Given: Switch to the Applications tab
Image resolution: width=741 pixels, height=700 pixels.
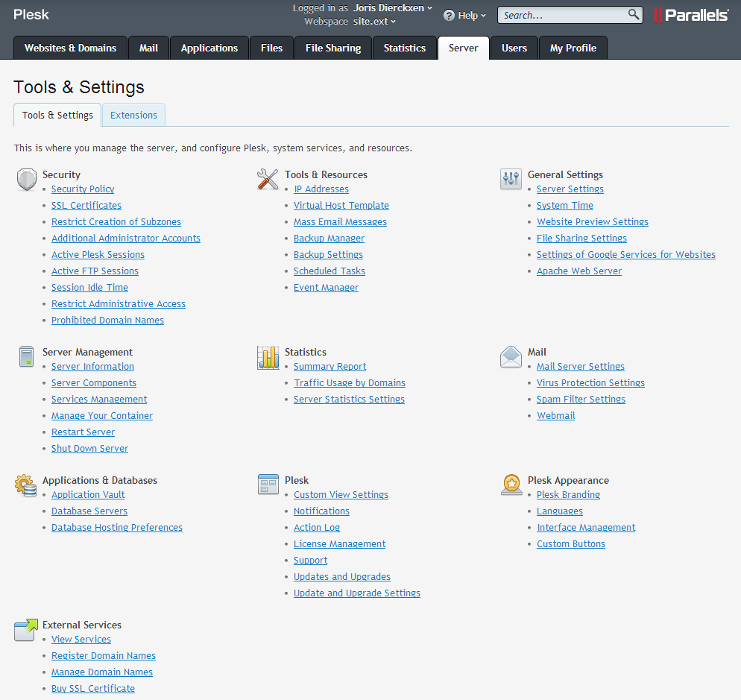Looking at the screenshot, I should pyautogui.click(x=209, y=48).
